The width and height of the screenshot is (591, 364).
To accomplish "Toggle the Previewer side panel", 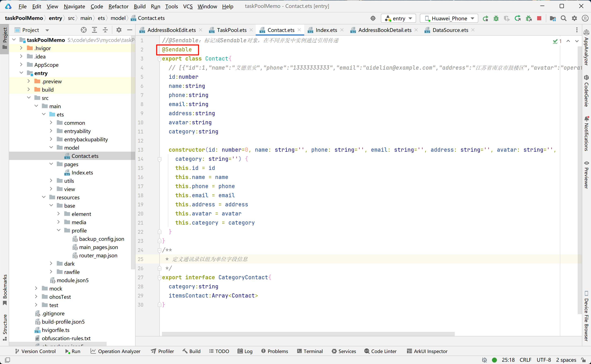I will coord(586,175).
